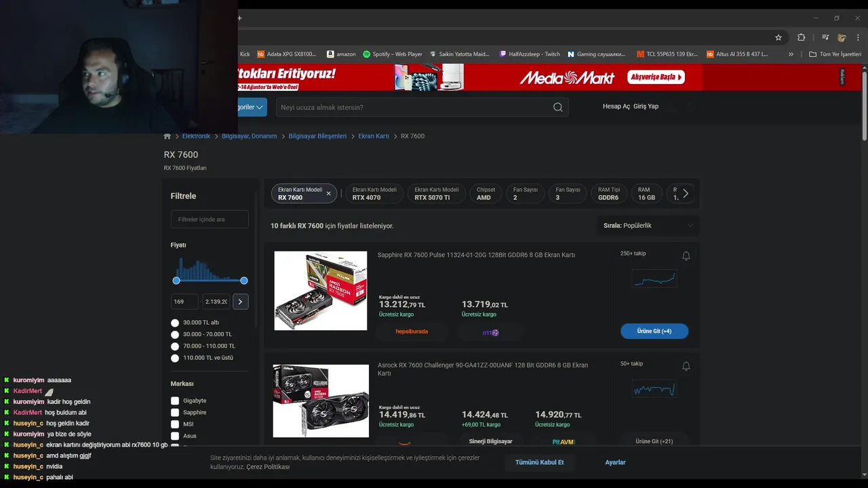Click the maximum price slider handle

click(244, 281)
